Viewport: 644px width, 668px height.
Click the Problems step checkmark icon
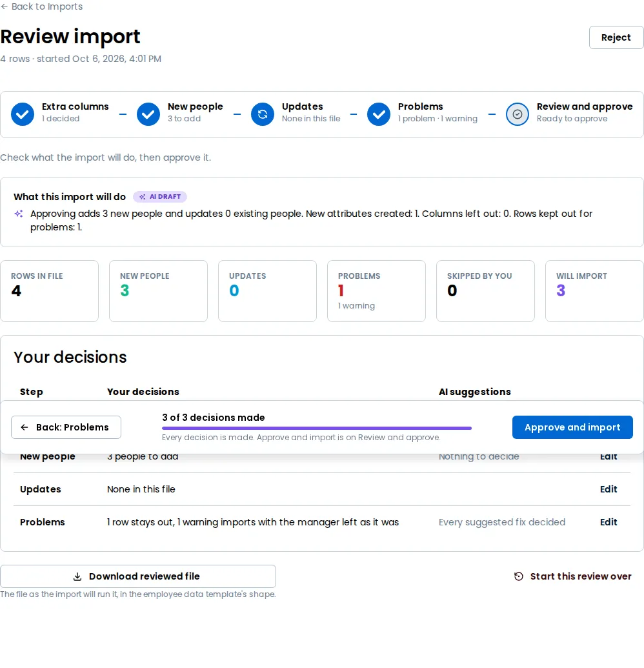point(379,114)
